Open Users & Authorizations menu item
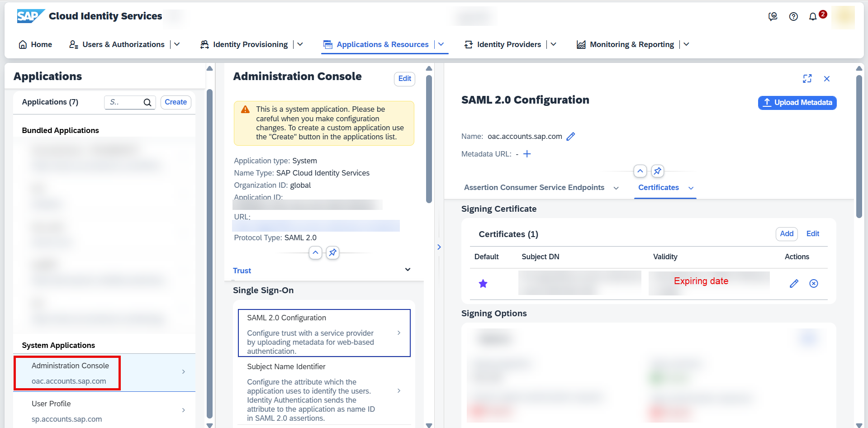868x428 pixels. (117, 44)
